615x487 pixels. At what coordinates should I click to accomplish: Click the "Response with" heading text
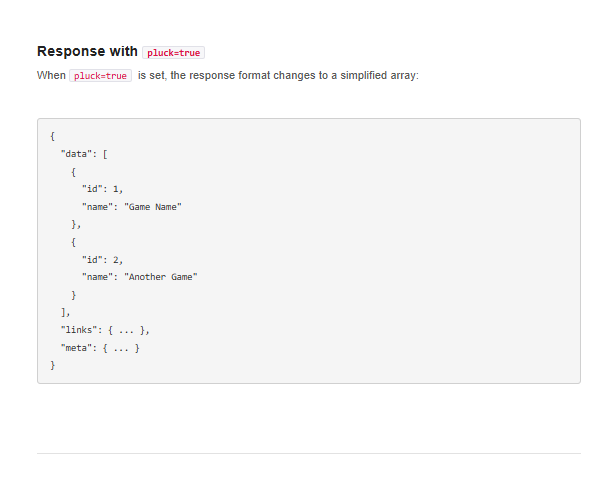click(x=87, y=51)
